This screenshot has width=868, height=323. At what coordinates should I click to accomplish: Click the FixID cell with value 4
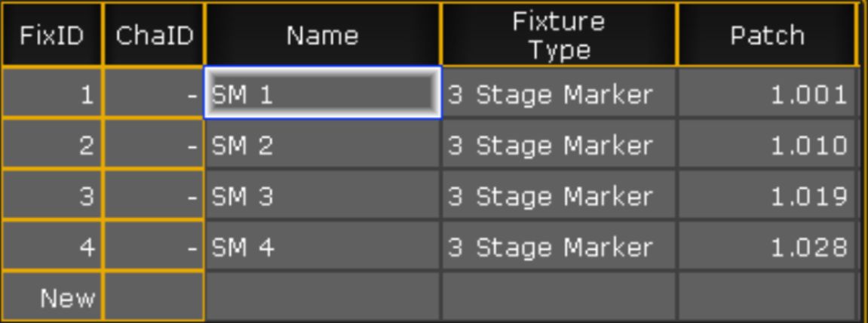pos(51,247)
